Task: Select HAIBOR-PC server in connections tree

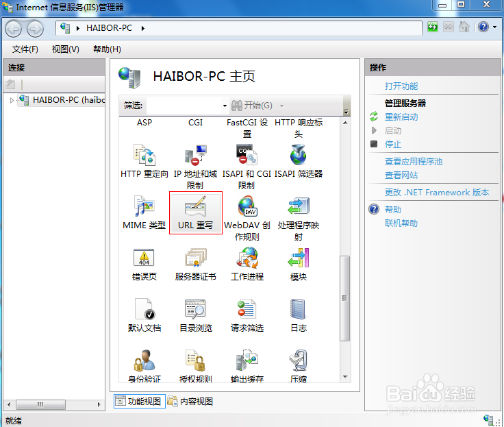Action: tap(62, 100)
